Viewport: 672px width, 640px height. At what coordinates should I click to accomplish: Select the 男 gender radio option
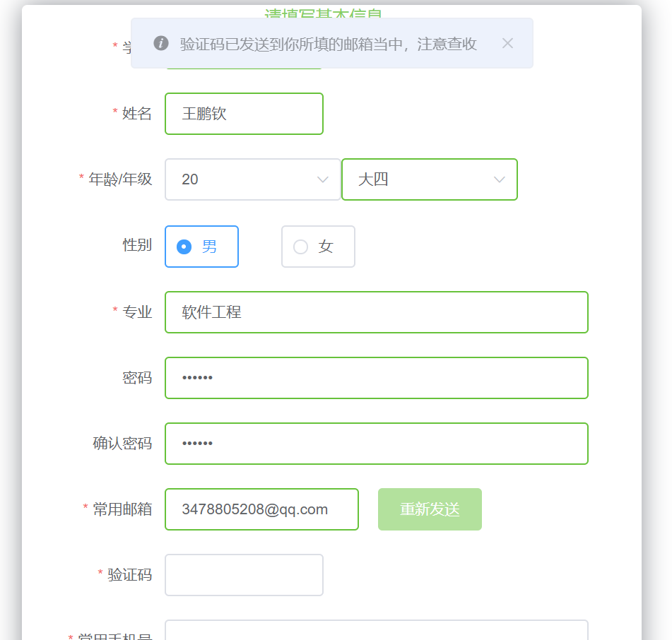pyautogui.click(x=201, y=247)
